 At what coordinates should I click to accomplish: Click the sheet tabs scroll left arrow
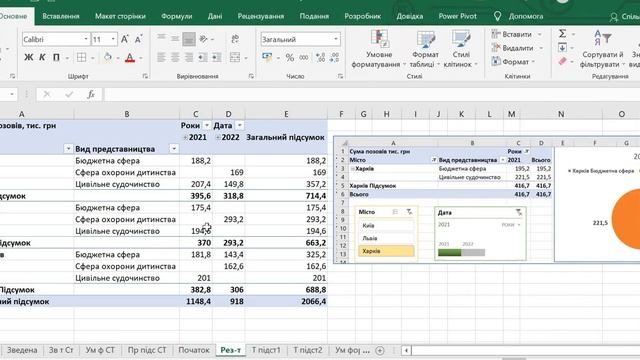[x=406, y=350]
